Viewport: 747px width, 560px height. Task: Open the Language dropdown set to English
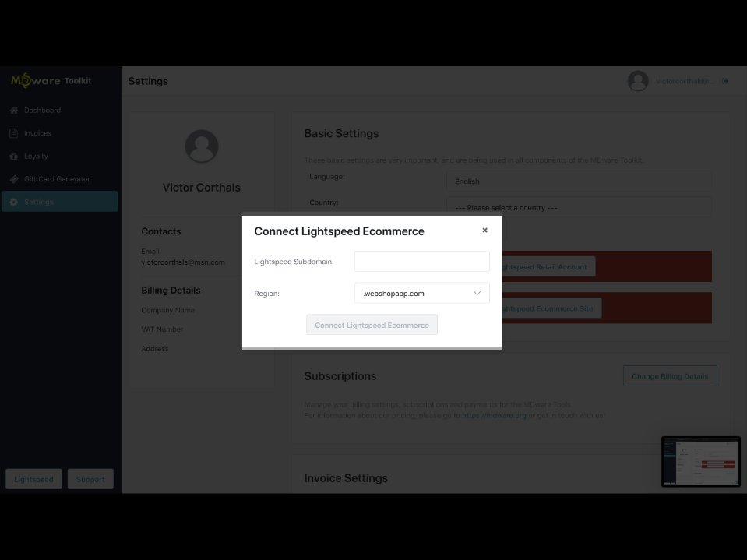coord(579,181)
